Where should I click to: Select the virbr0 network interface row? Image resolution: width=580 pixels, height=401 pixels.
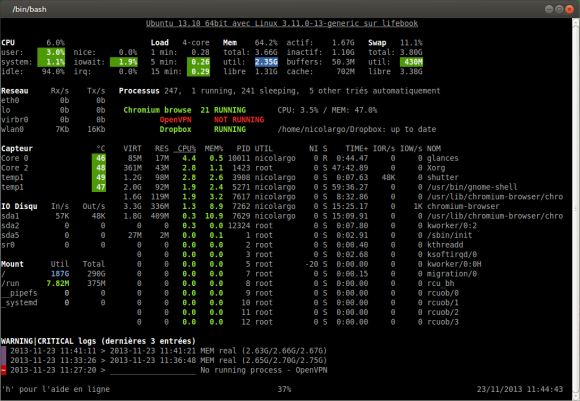click(53, 119)
